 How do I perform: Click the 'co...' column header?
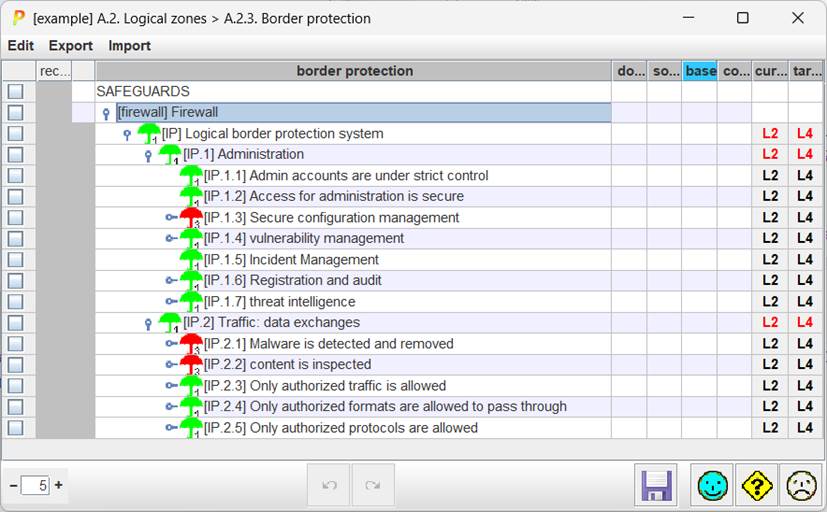(735, 71)
